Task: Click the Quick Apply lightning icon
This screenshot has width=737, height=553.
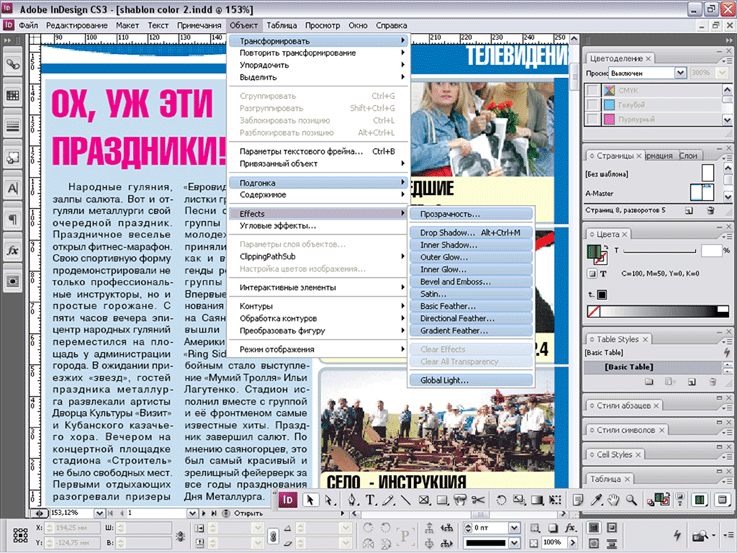Action: [x=677, y=535]
